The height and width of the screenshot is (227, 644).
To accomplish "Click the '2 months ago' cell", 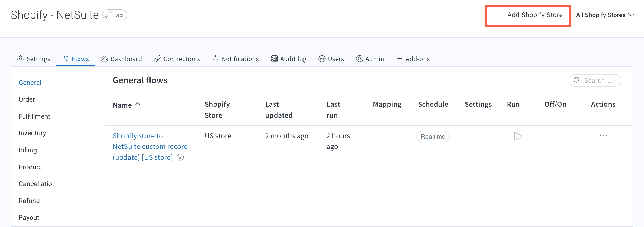I will [x=287, y=136].
